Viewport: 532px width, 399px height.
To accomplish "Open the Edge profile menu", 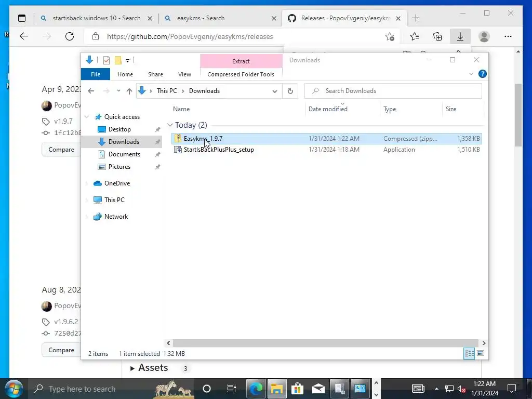I will pos(484,36).
